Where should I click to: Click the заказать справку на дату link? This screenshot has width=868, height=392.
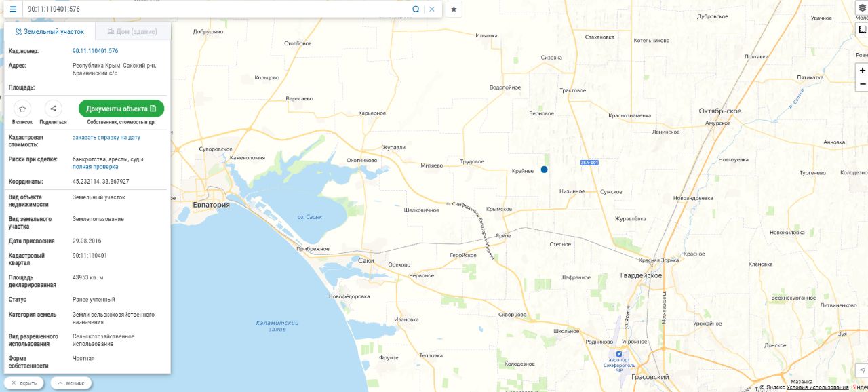coord(106,137)
